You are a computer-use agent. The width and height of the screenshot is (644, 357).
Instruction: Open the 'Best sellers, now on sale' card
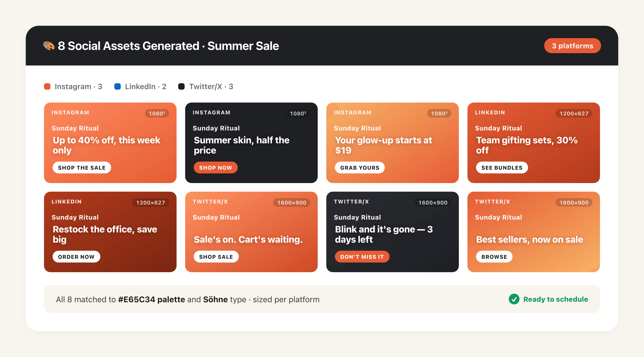coord(533,232)
